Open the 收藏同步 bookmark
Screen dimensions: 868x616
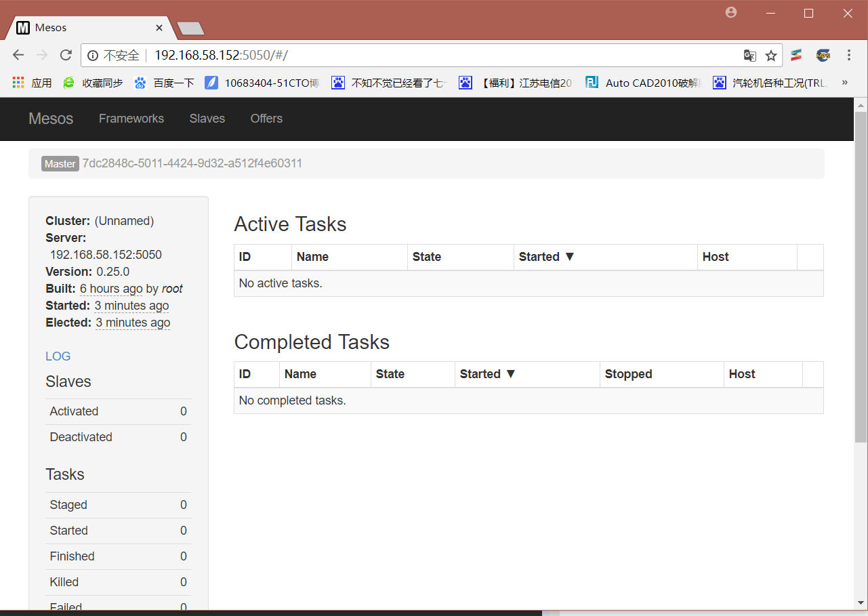pos(93,83)
